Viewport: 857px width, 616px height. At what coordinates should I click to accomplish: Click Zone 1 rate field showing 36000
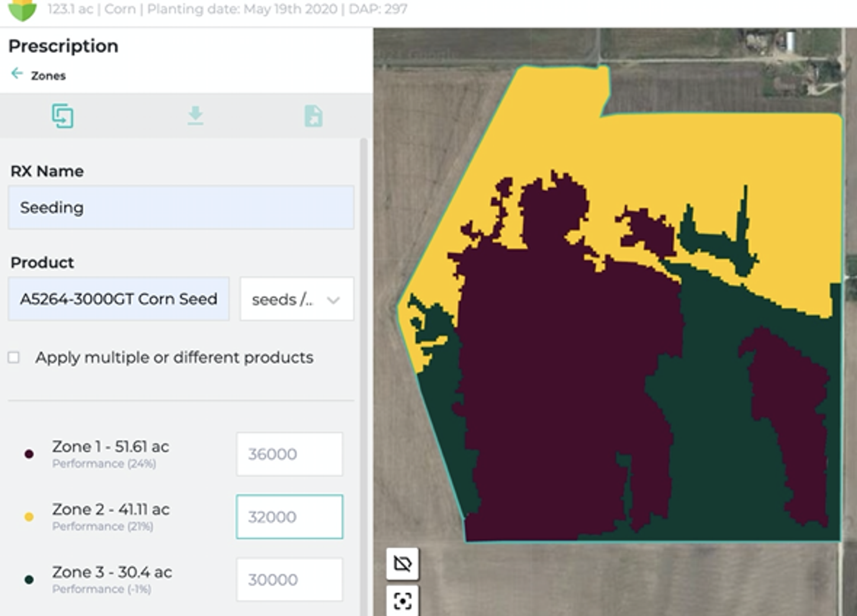289,454
